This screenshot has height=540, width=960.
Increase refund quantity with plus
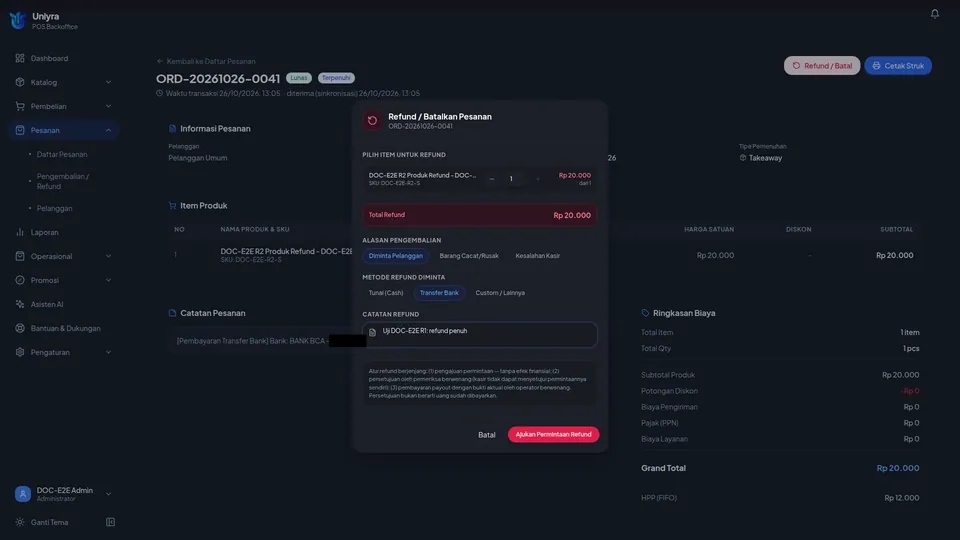click(x=538, y=179)
